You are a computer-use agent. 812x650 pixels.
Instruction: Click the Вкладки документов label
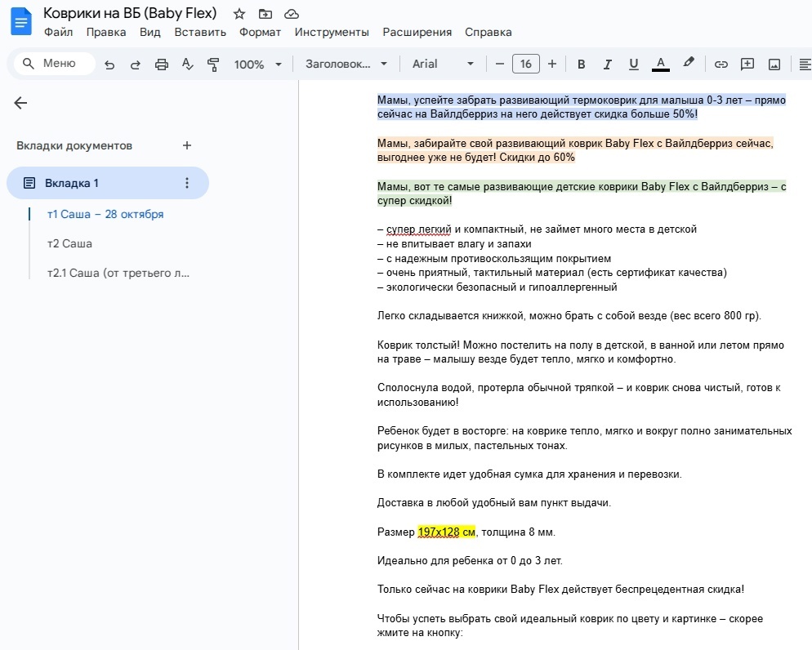click(x=74, y=145)
